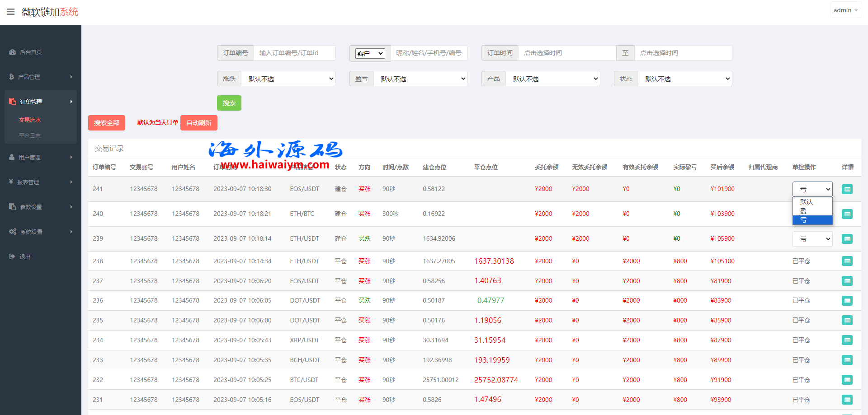
Task: Open the 状态 filter dropdown
Action: 684,79
